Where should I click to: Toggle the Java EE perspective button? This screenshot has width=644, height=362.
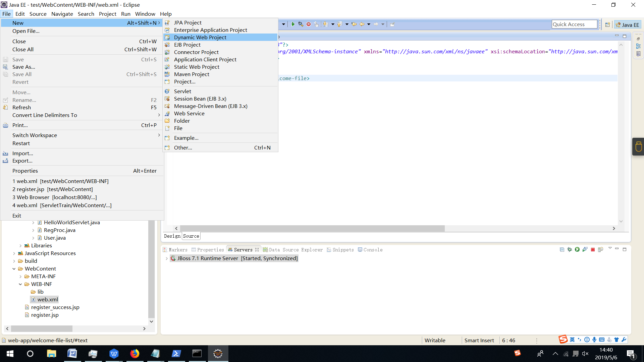pyautogui.click(x=628, y=24)
